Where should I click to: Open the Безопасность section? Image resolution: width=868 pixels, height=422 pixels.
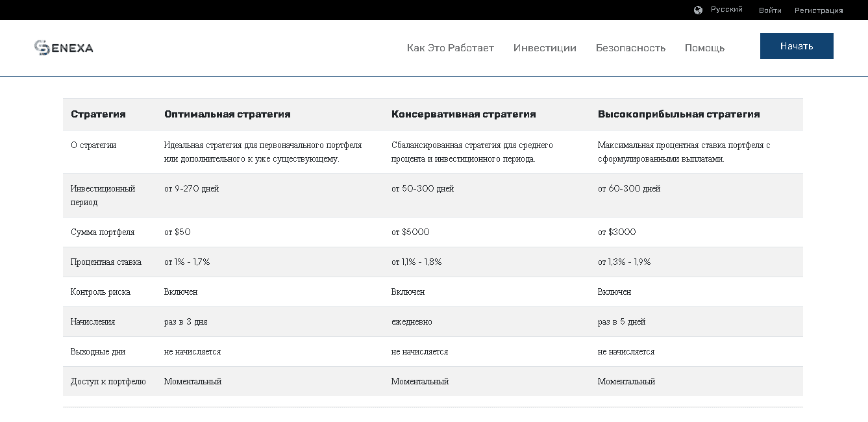(631, 47)
